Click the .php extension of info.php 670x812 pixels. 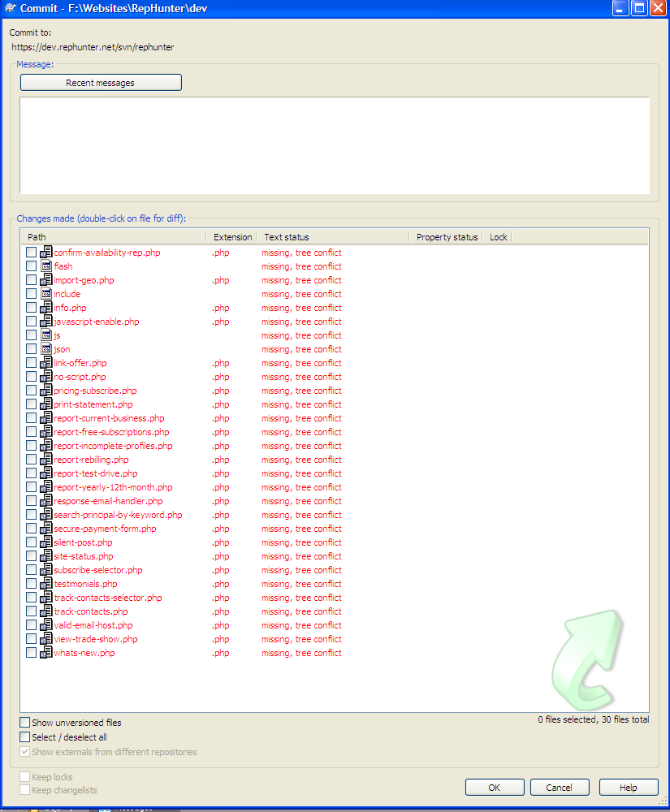tap(221, 308)
